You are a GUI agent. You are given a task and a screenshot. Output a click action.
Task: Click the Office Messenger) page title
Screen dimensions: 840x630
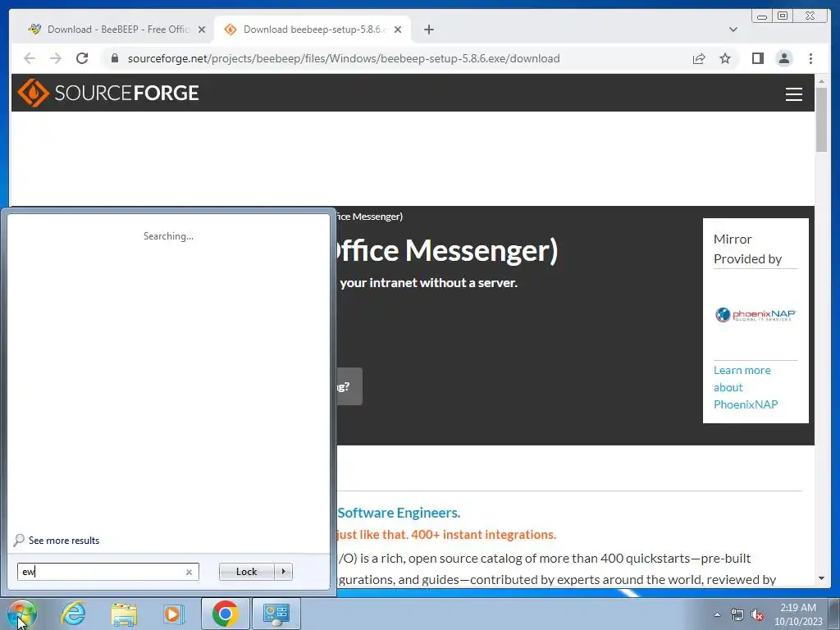446,250
